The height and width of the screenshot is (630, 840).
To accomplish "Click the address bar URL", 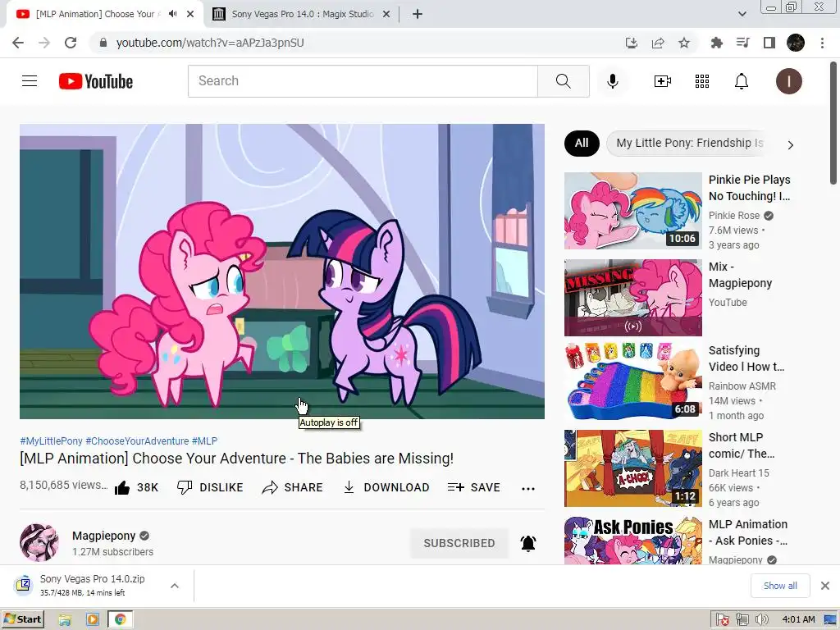I will (x=210, y=43).
